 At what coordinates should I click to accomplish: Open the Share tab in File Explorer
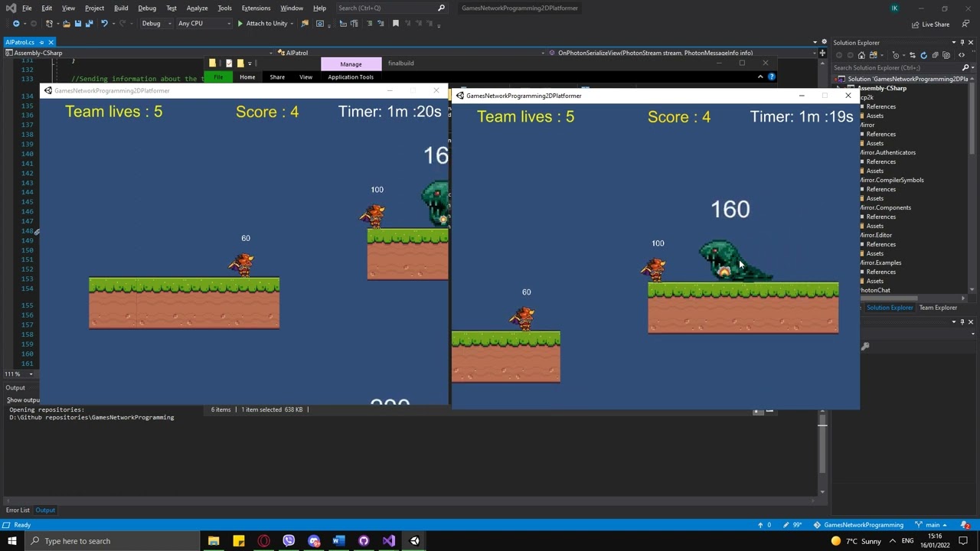277,77
